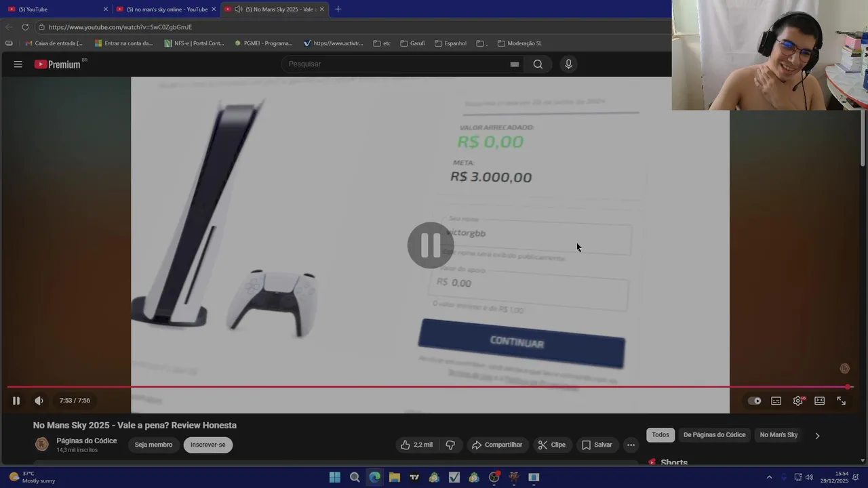
Task: Click the Salvar button
Action: 597,445
